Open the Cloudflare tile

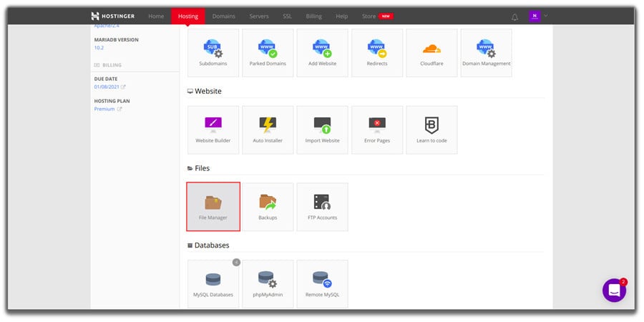tap(431, 52)
